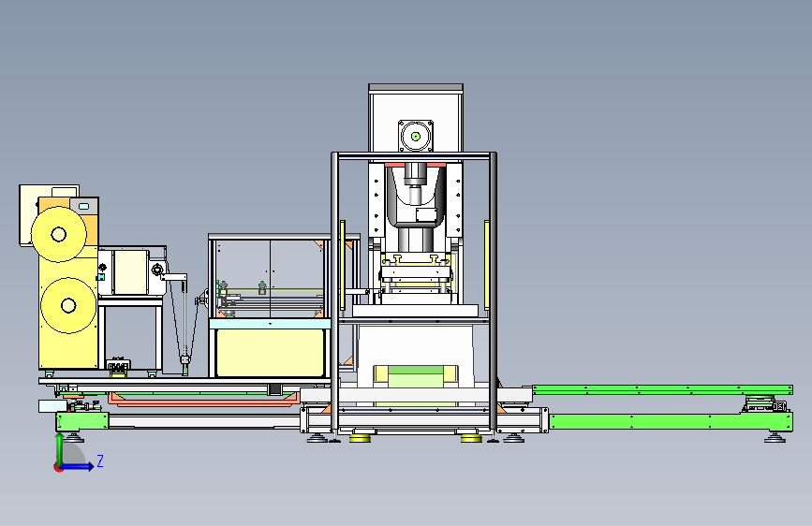The width and height of the screenshot is (812, 526).
Task: Select the green base block at far left
Action: tap(82, 421)
